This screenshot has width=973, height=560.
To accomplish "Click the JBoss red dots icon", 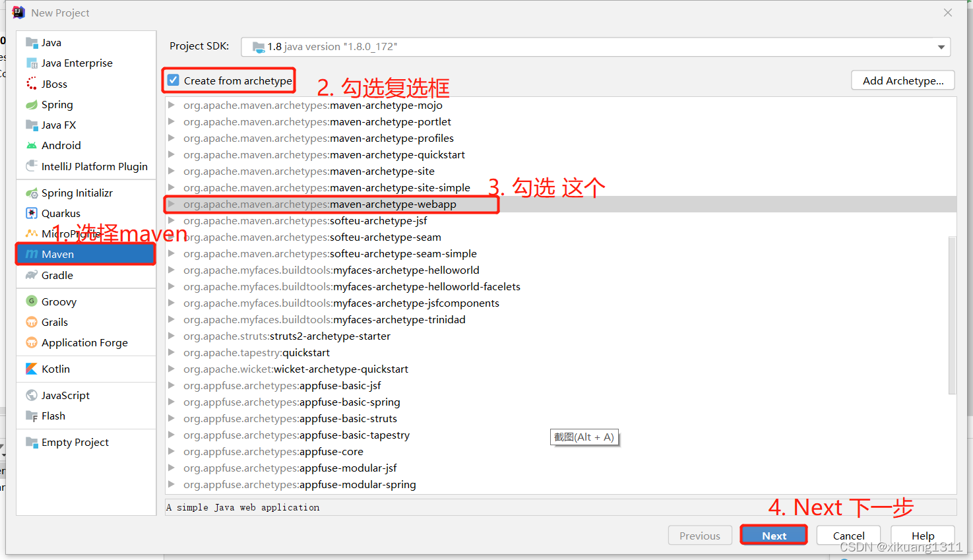I will click(x=32, y=84).
